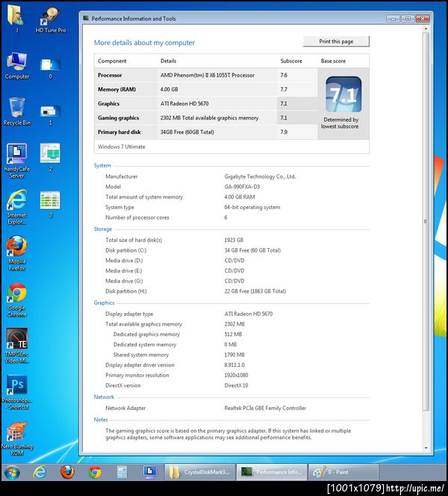The height and width of the screenshot is (496, 448).
Task: Launch Nero Burning ROM desktop shortcut
Action: pos(16,438)
